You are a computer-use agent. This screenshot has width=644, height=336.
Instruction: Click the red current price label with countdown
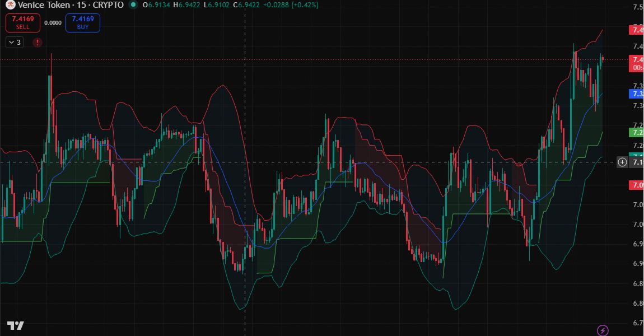(x=637, y=63)
